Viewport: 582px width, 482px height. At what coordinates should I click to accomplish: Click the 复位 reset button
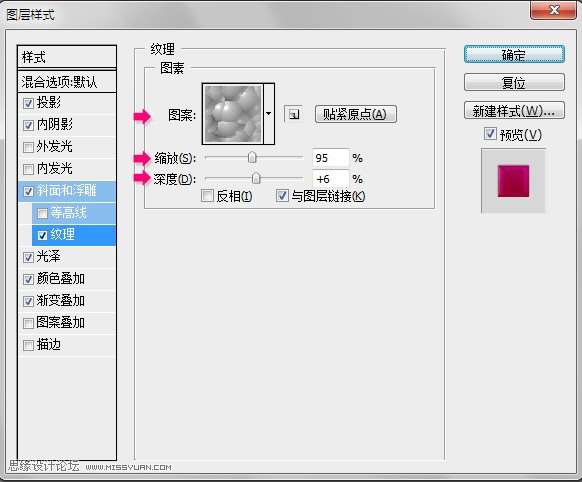514,82
